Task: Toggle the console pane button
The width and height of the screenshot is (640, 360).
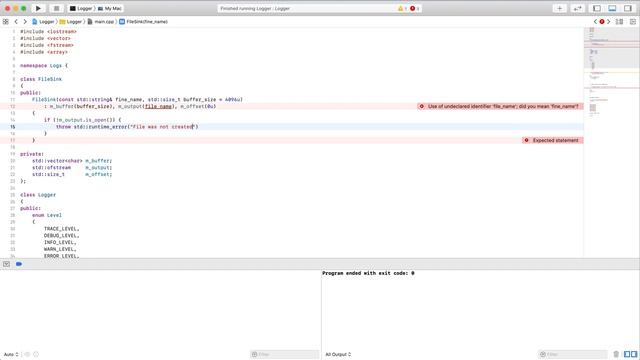Action: (634, 354)
